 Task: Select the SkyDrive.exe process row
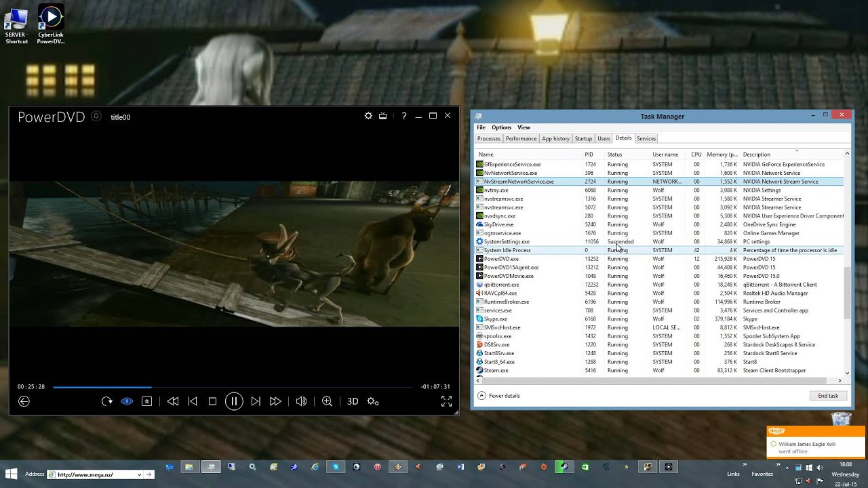[660, 224]
